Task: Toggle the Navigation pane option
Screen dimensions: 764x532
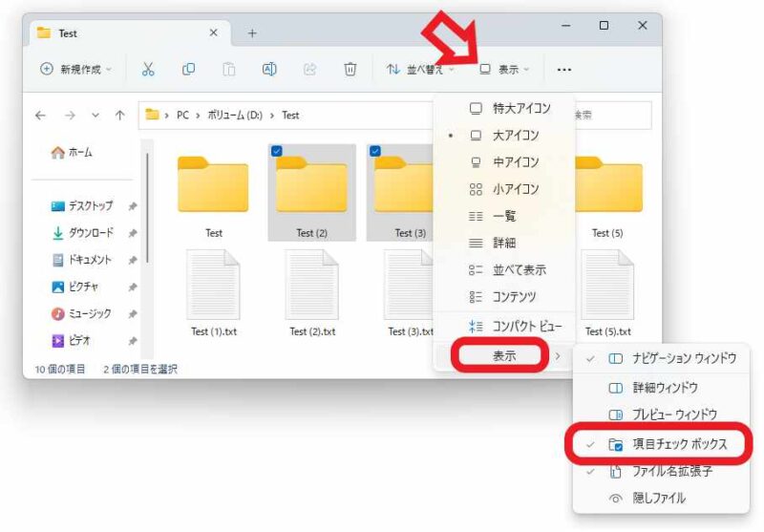Action: 661,358
